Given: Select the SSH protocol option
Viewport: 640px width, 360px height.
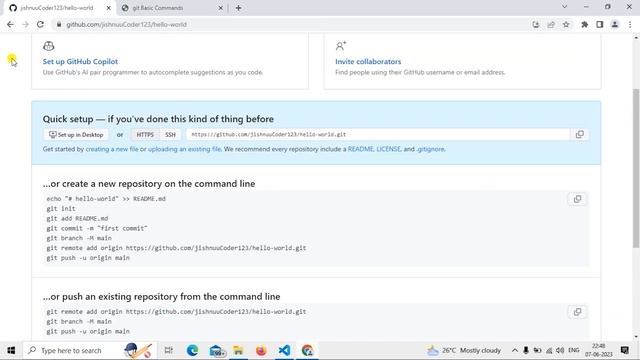Looking at the screenshot, I should [x=170, y=134].
